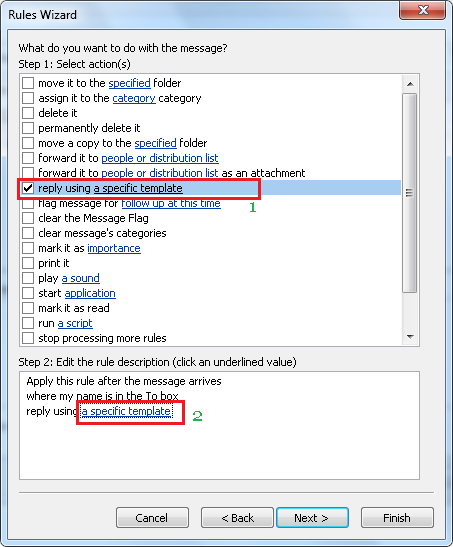
Task: Click 'Apply this rule after the message arrives' text
Action: [x=124, y=381]
